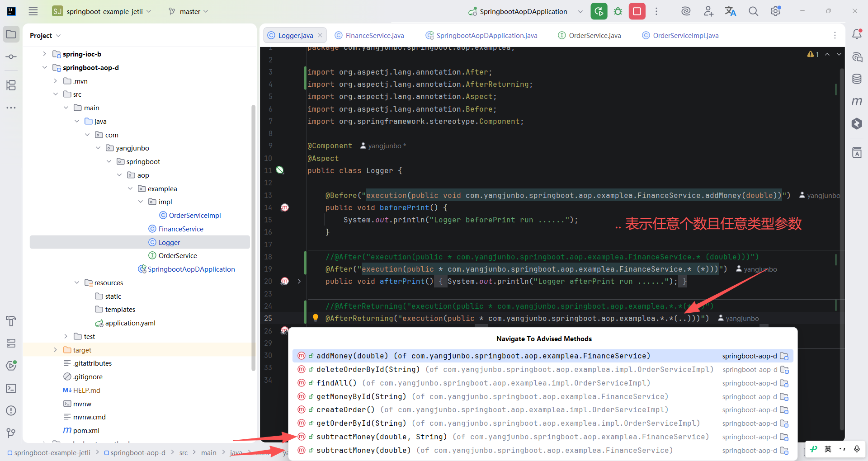Collapse the resources folder
This screenshot has height=461, width=868.
point(77,282)
